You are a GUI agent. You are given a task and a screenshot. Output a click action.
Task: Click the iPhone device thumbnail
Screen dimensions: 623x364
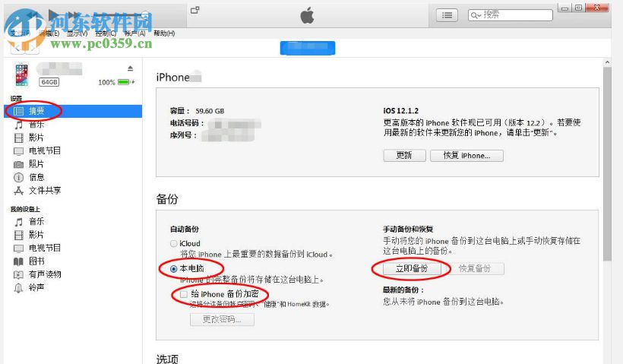pos(22,74)
